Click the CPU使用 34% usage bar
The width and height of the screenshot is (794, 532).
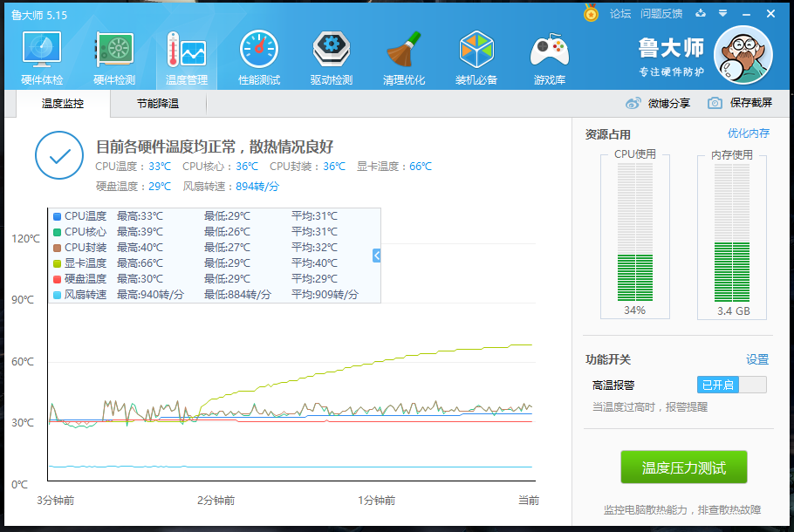635,233
